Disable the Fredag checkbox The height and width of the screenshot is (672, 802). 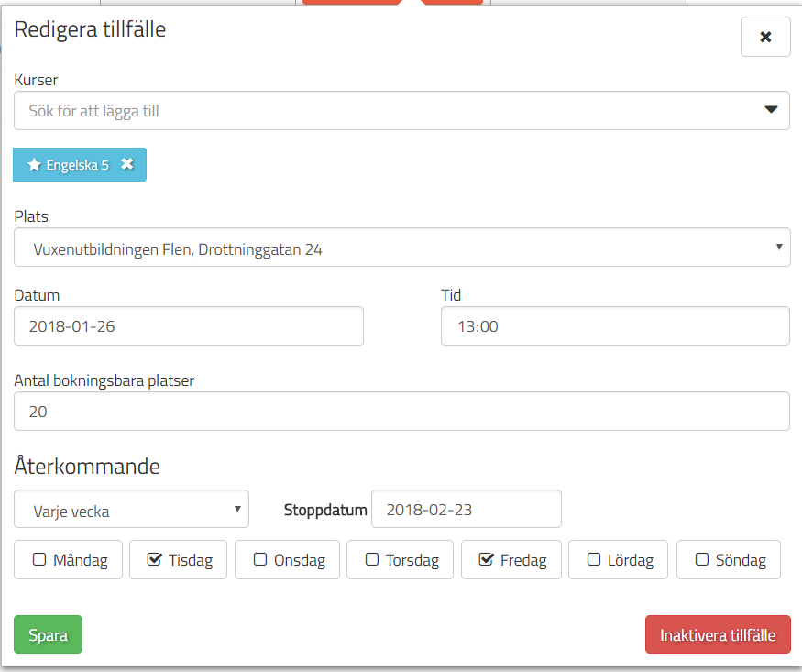coord(487,559)
